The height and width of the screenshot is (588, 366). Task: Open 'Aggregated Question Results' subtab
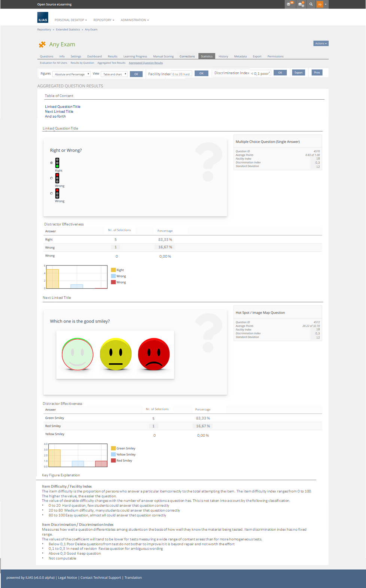[x=146, y=63]
